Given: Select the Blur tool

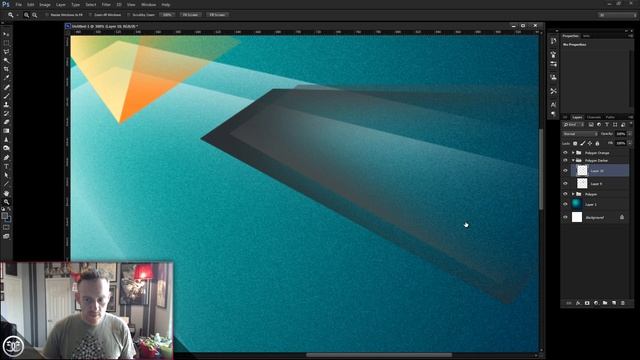Looking at the screenshot, I should pyautogui.click(x=6, y=140).
